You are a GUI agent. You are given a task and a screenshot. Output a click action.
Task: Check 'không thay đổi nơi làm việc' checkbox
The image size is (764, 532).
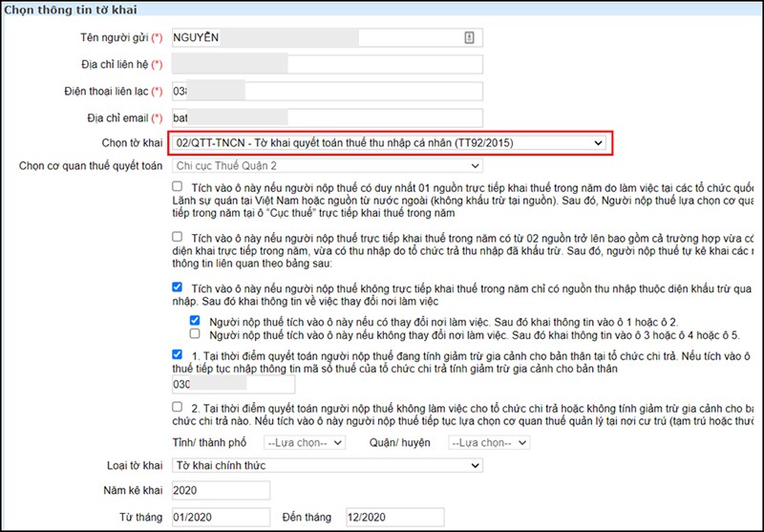[195, 333]
